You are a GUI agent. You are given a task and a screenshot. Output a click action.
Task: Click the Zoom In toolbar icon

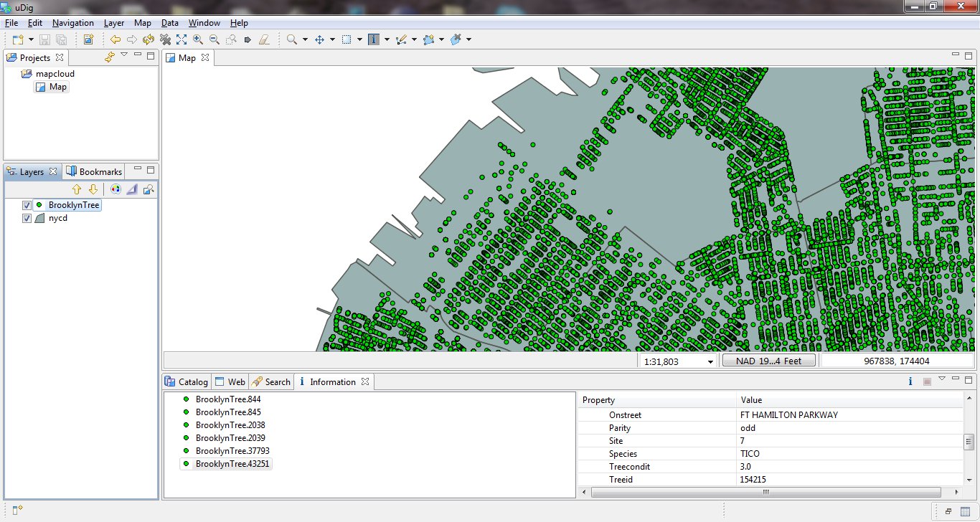tap(198, 39)
